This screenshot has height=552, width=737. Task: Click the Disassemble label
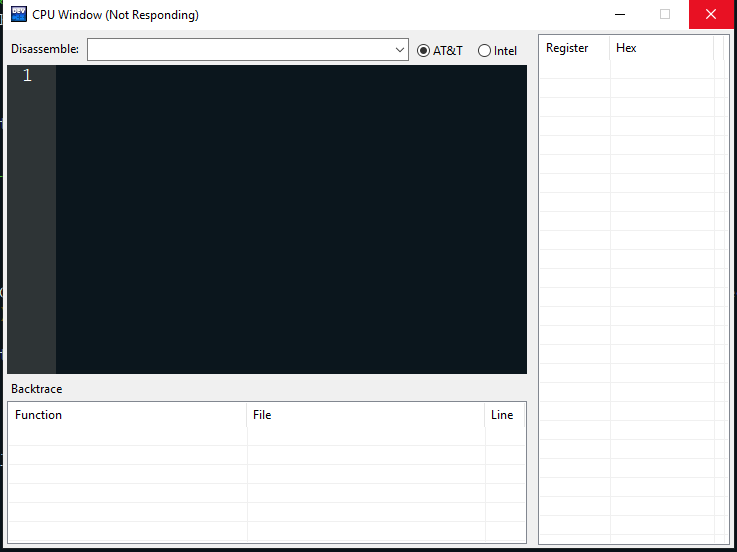pyautogui.click(x=45, y=49)
